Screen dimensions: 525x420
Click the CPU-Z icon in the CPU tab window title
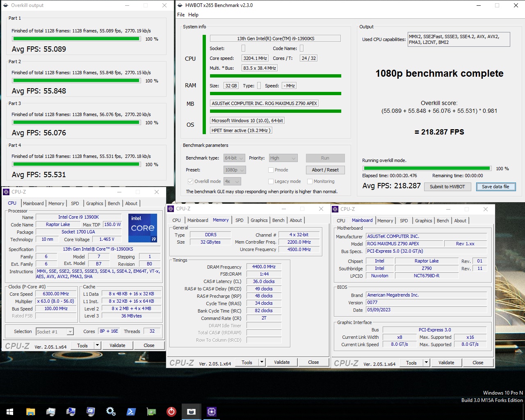[6, 192]
